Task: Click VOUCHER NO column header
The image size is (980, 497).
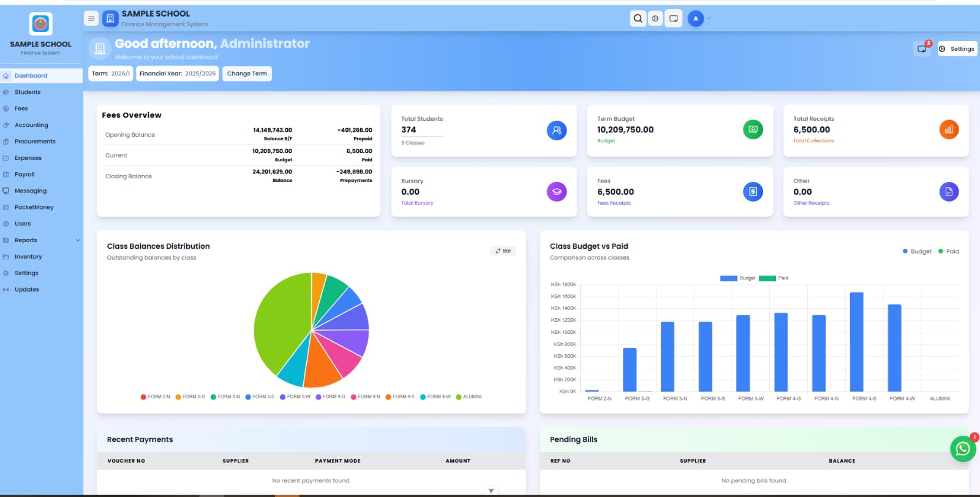Action: tap(126, 461)
